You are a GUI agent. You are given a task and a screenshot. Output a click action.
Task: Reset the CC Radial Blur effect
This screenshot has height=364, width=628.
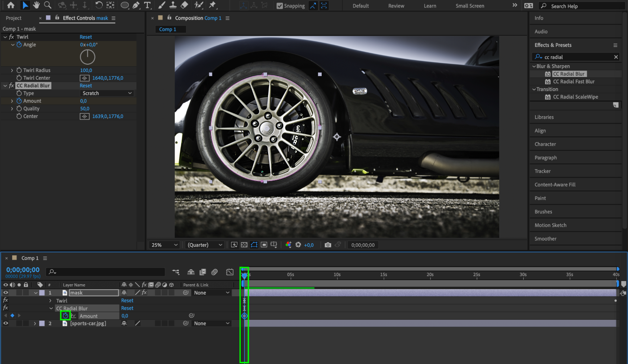click(x=85, y=85)
